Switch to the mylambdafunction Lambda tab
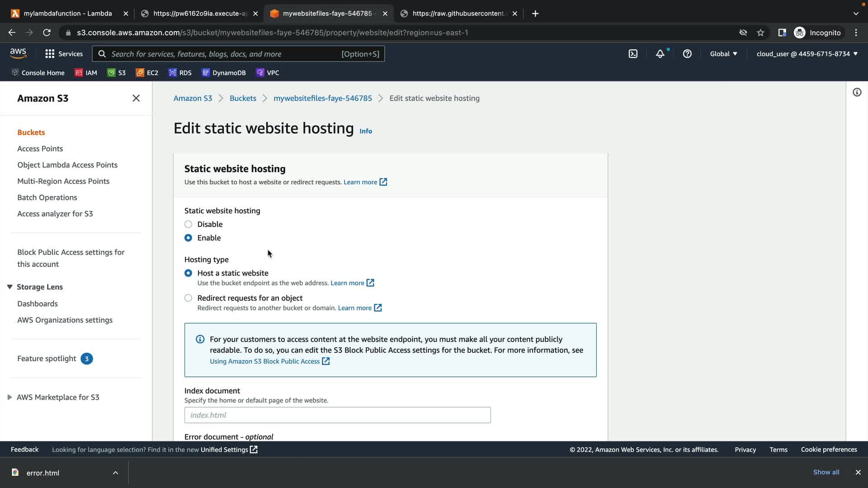The height and width of the screenshot is (488, 868). pyautogui.click(x=68, y=14)
